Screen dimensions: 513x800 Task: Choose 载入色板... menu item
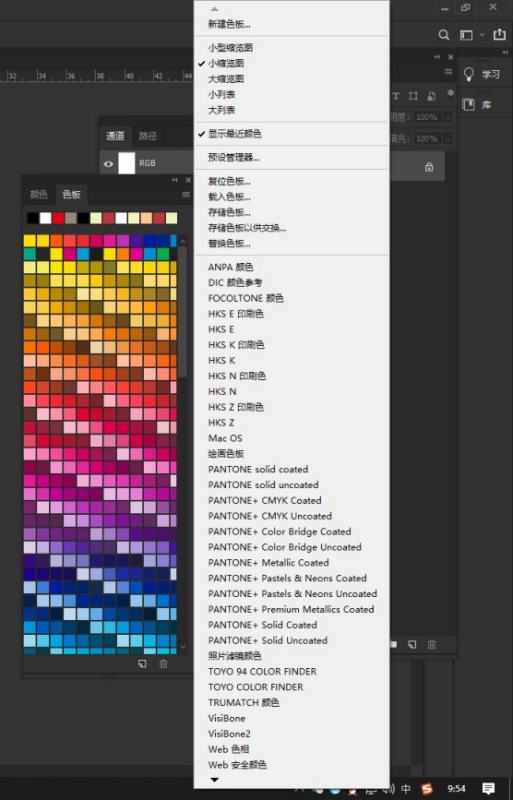pyautogui.click(x=229, y=196)
